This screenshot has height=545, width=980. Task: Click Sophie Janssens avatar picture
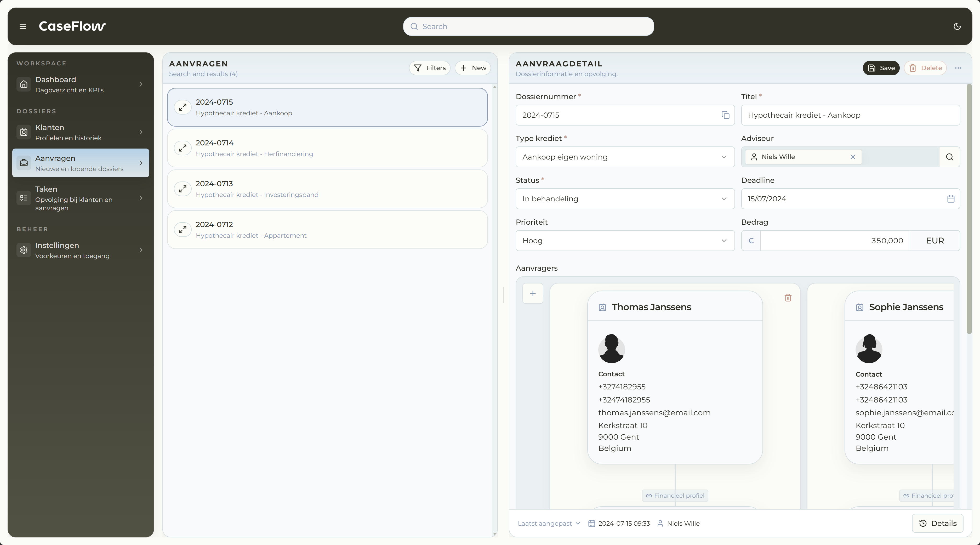869,349
